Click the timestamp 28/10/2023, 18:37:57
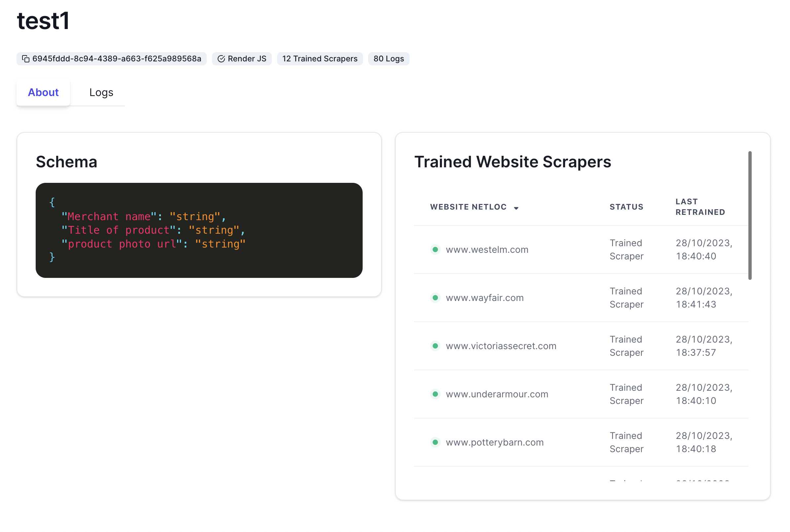This screenshot has height=532, width=790. (x=704, y=346)
